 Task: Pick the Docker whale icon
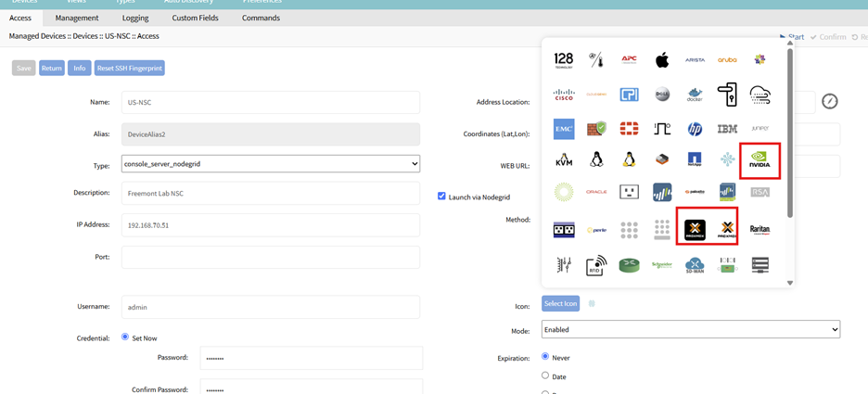695,95
